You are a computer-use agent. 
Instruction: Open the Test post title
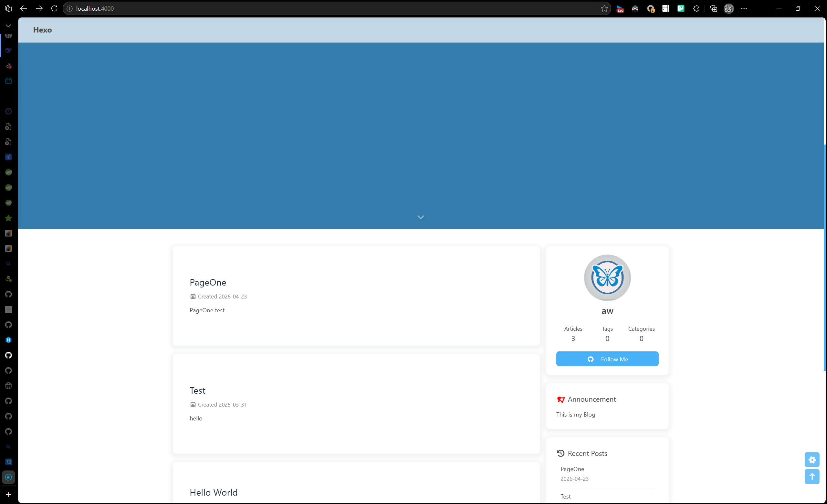tap(197, 390)
